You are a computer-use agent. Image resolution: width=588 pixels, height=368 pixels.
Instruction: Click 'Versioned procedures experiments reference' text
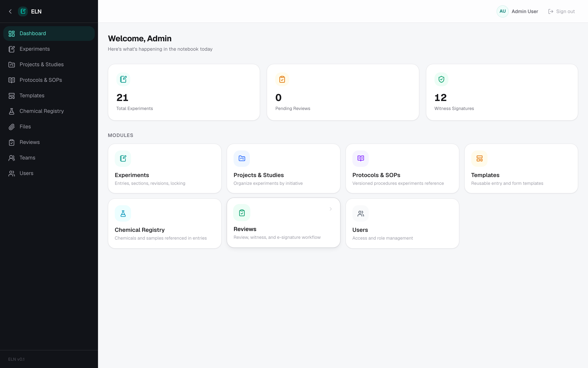pyautogui.click(x=398, y=183)
